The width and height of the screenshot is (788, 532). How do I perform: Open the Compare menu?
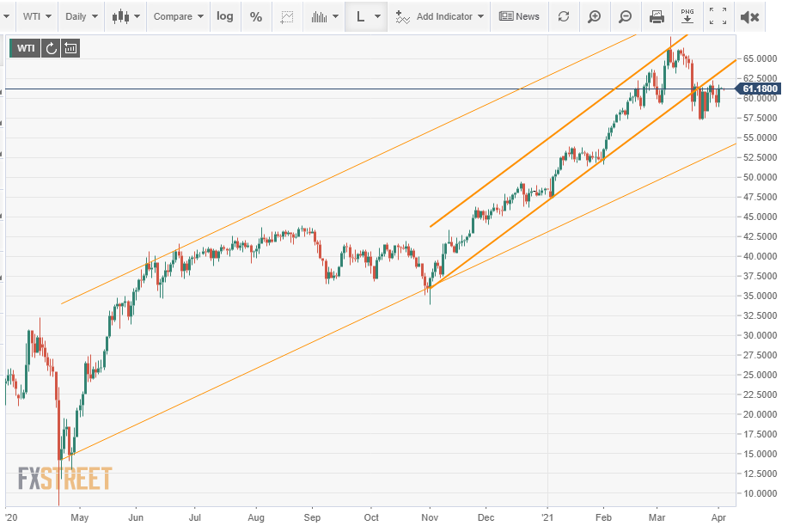click(x=178, y=16)
